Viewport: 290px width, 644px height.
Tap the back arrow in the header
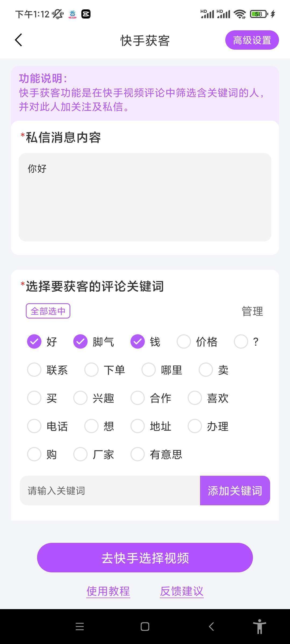19,40
